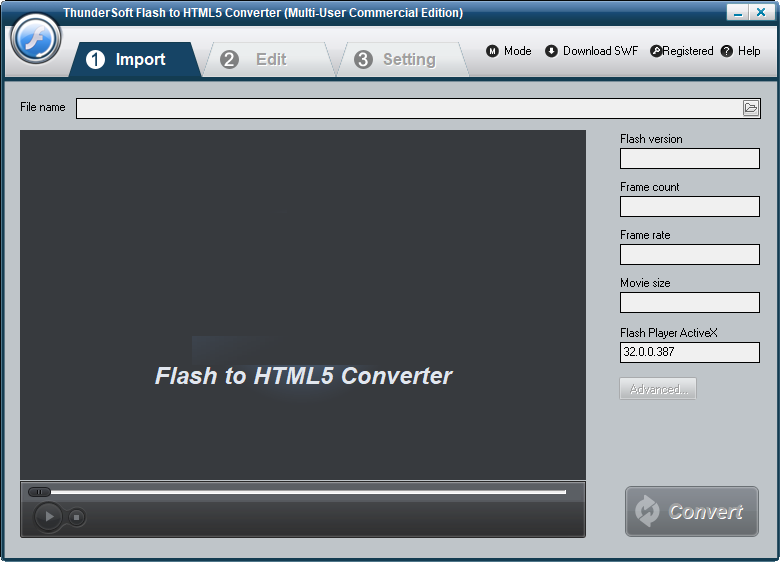Click the Flash logo application icon

(x=36, y=39)
